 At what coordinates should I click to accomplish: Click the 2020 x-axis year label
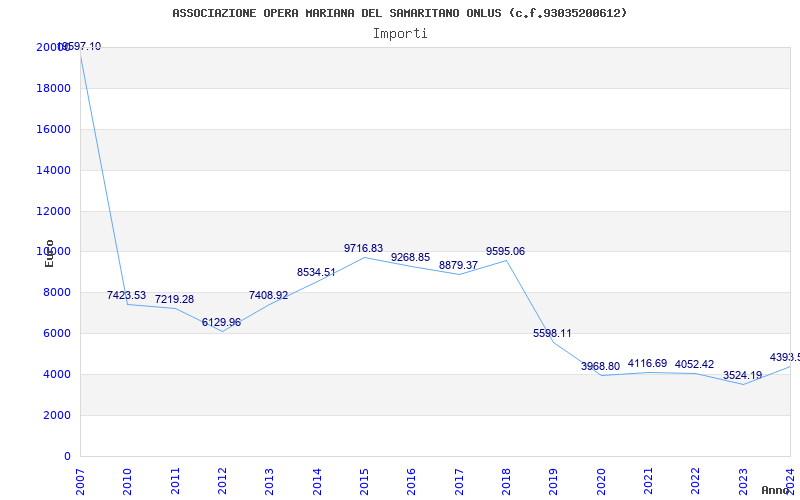(x=601, y=482)
